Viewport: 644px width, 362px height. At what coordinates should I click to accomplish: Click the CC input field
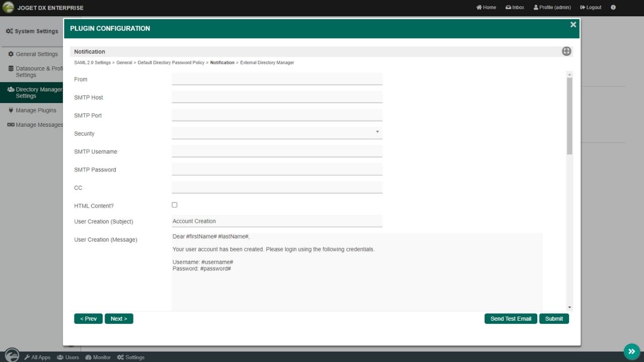pos(277,188)
